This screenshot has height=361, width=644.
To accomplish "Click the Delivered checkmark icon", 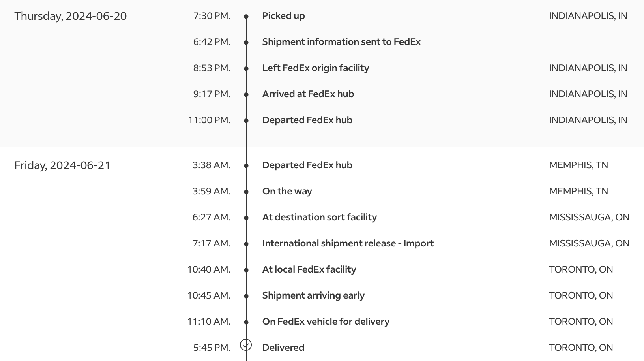I will (x=246, y=345).
